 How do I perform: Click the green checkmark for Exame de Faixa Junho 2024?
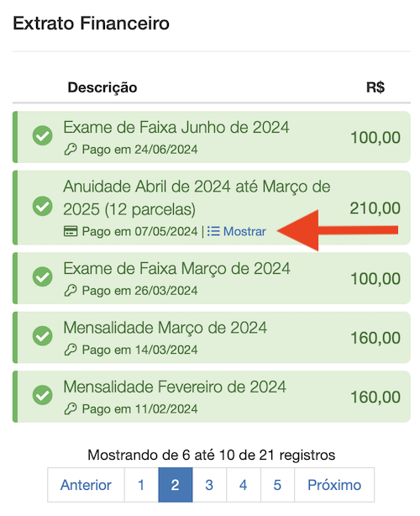point(43,135)
